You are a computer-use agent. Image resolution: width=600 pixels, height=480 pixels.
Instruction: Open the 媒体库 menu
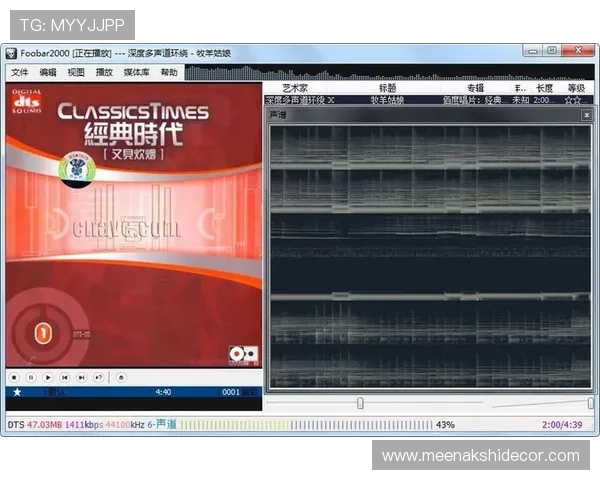pos(136,72)
